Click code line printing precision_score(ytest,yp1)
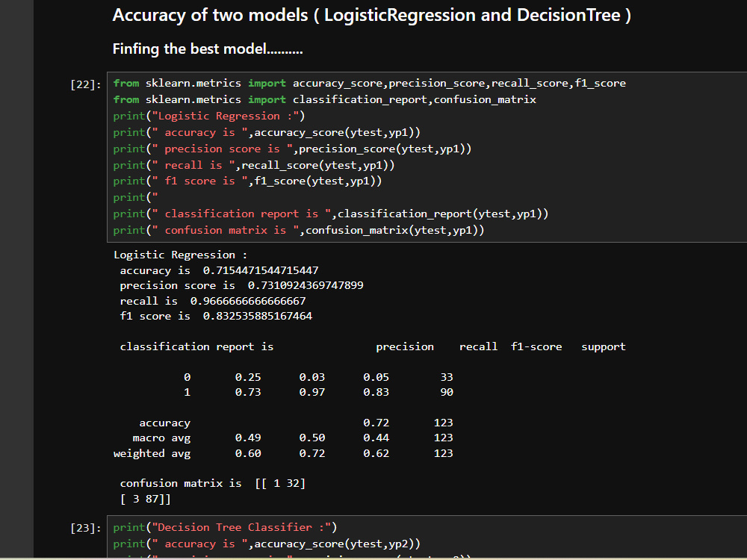The image size is (747, 560). [292, 149]
